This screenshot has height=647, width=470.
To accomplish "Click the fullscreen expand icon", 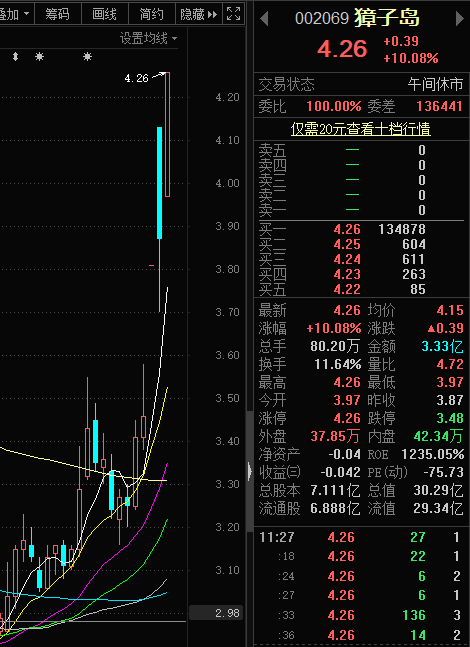I will [x=233, y=14].
